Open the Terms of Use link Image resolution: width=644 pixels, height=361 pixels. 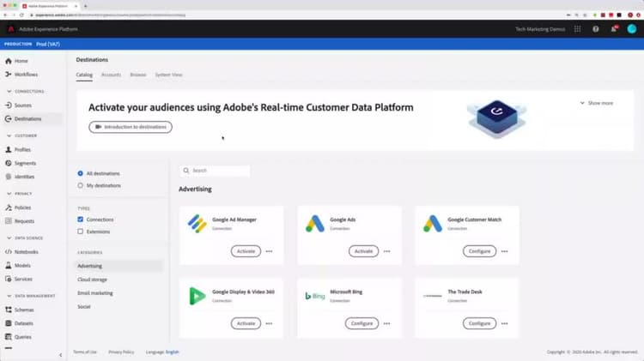85,352
